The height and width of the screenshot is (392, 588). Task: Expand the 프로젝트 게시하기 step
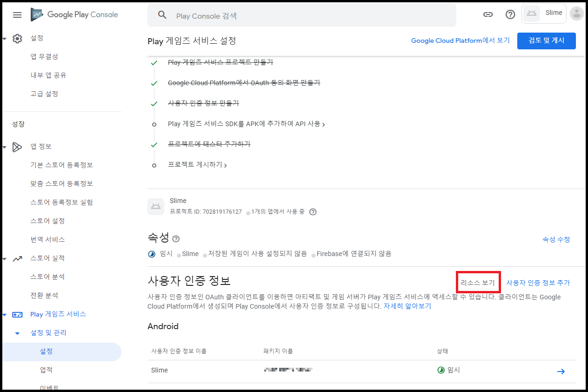(197, 165)
